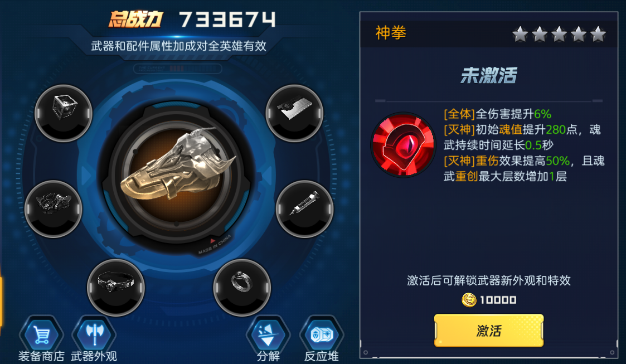Open the 装备商店 equipment shop

click(x=41, y=338)
